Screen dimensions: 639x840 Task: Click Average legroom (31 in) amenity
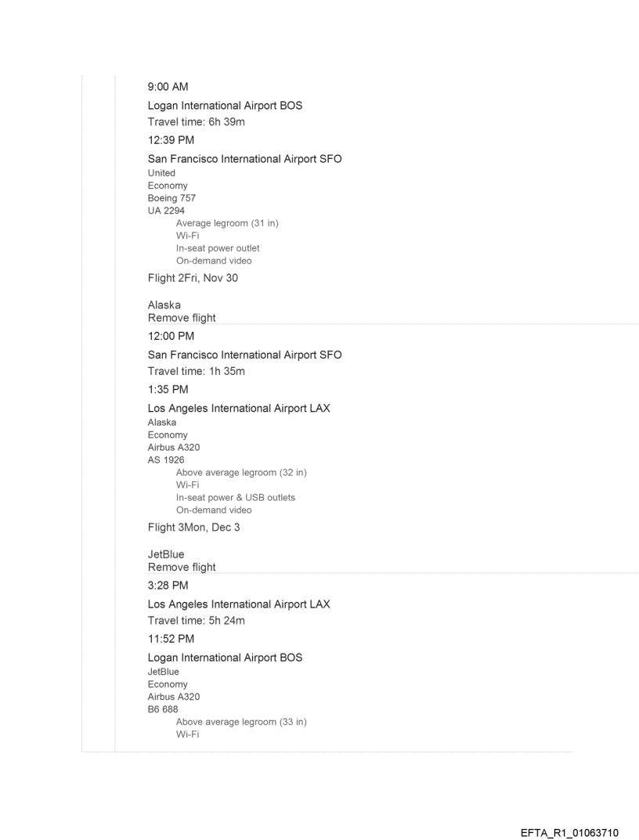pyautogui.click(x=227, y=224)
